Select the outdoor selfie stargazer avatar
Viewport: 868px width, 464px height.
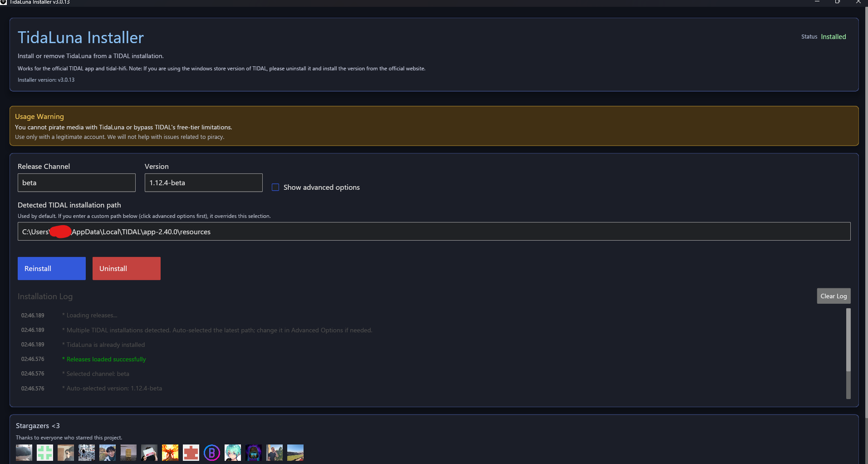(x=275, y=452)
